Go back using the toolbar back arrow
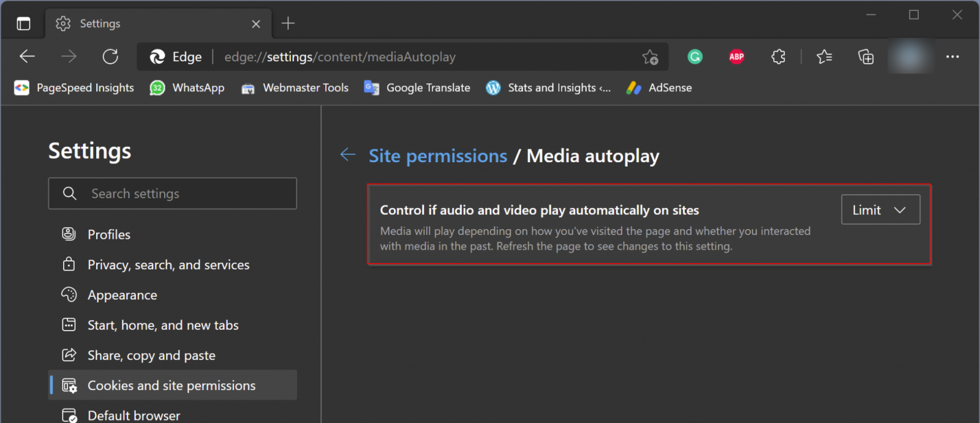Image resolution: width=980 pixels, height=423 pixels. [28, 57]
